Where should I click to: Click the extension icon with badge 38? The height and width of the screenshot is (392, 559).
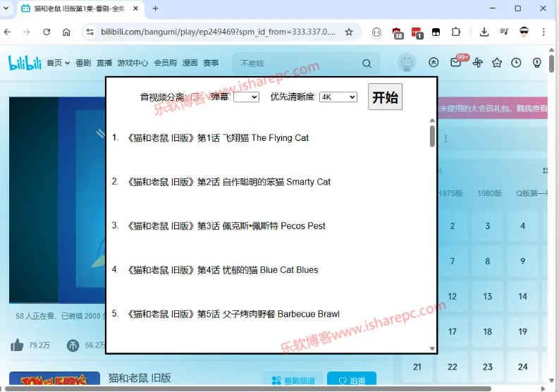[x=398, y=33]
